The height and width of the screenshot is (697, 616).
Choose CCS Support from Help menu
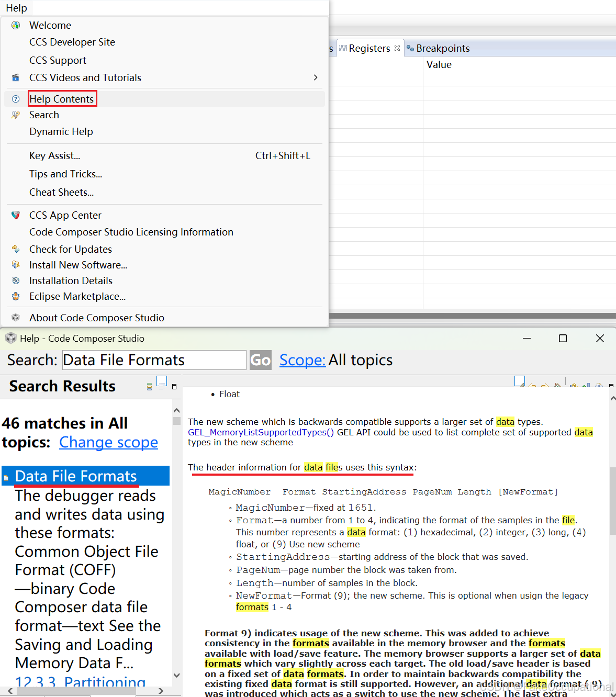pyautogui.click(x=58, y=60)
